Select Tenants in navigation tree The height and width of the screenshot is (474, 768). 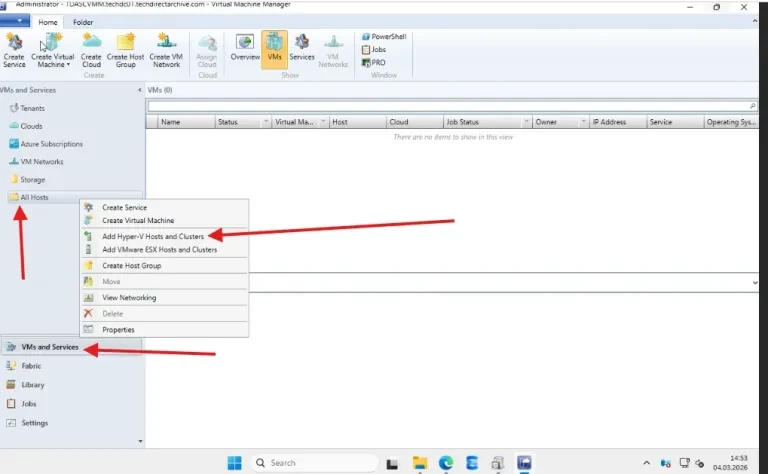point(27,108)
